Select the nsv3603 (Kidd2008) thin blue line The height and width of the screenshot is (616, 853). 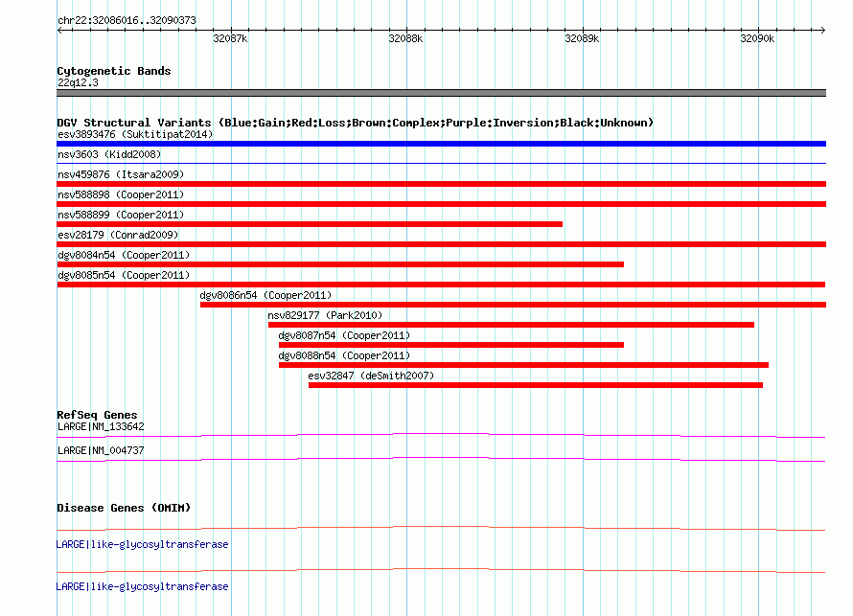(441, 163)
